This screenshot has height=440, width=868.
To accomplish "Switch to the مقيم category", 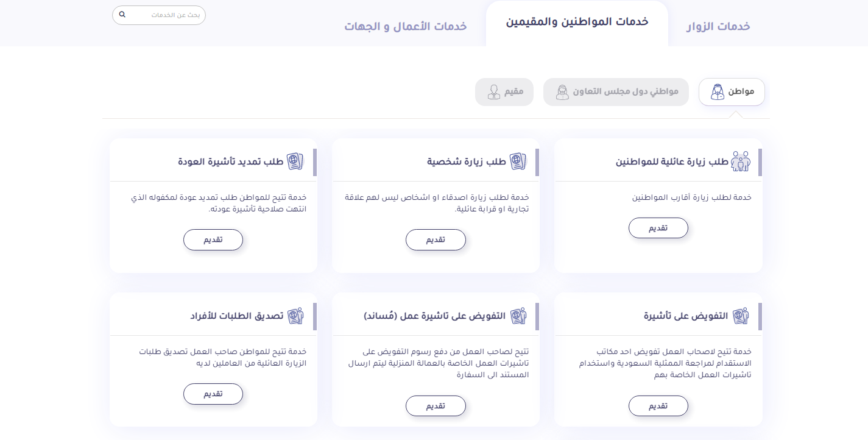I will coord(504,92).
